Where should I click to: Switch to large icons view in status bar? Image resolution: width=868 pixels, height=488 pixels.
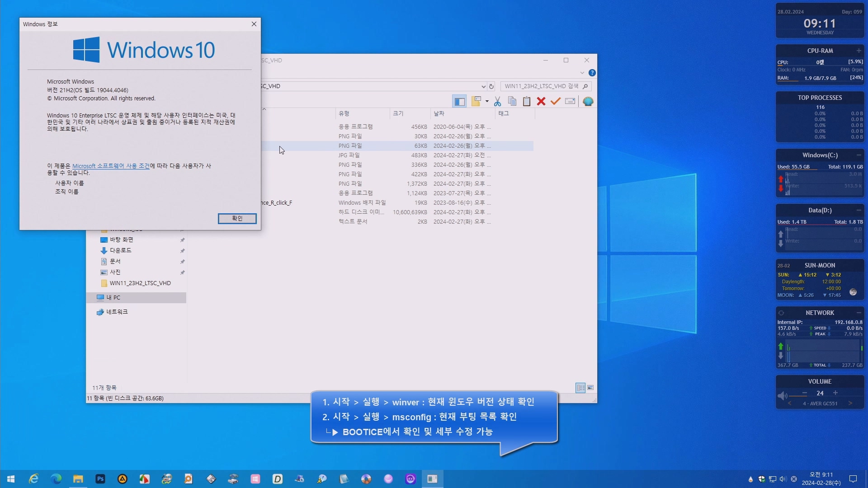(x=590, y=388)
